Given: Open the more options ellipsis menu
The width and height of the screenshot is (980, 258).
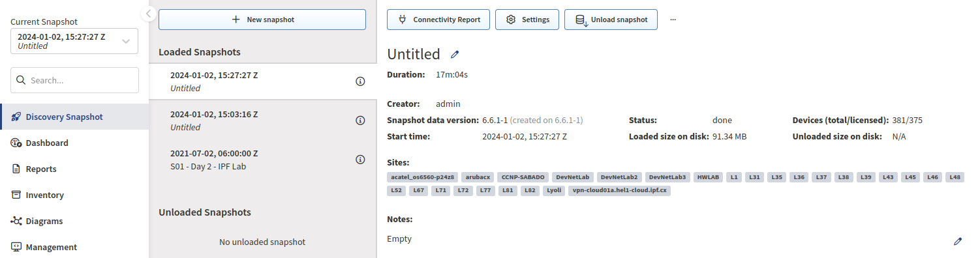Looking at the screenshot, I should pyautogui.click(x=673, y=20).
